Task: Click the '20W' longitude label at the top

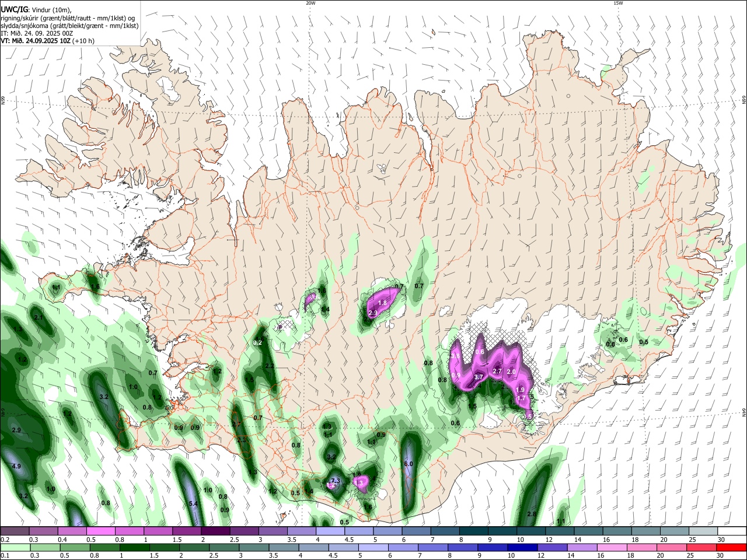Action: [x=310, y=3]
